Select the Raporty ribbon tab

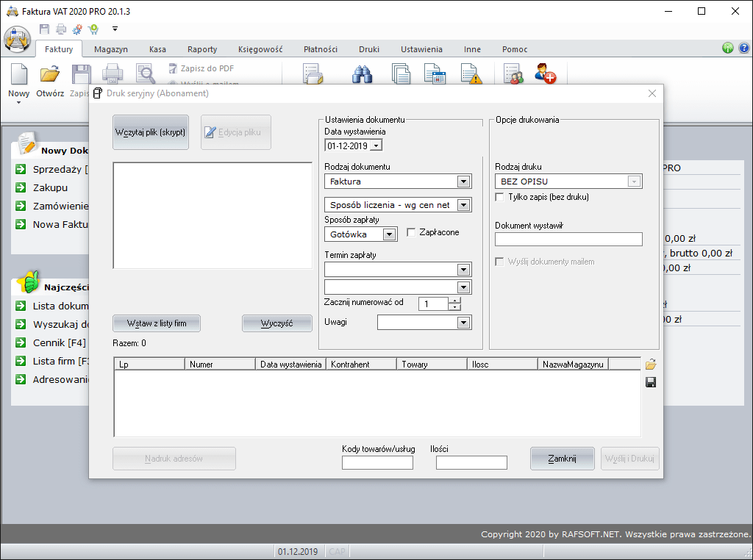click(202, 49)
